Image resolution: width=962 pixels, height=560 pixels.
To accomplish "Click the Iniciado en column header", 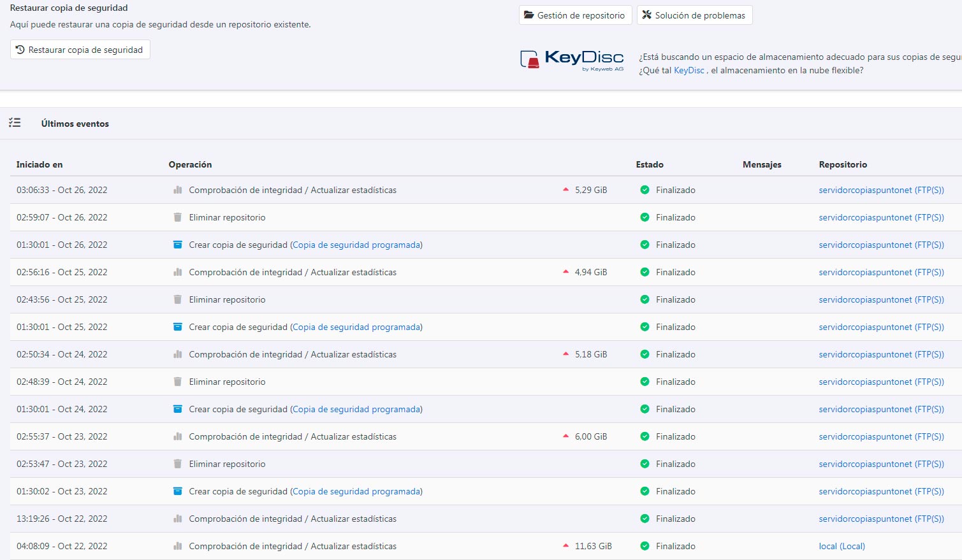I will [x=40, y=164].
